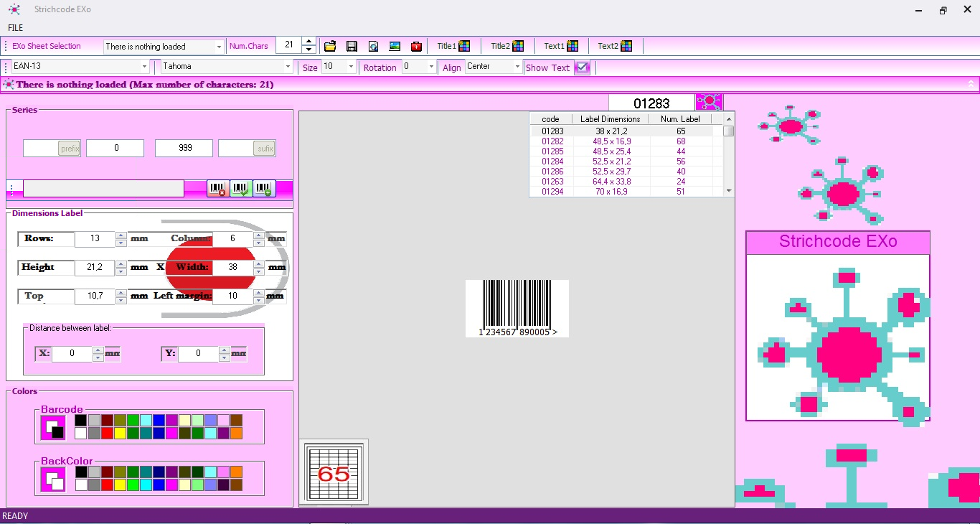The width and height of the screenshot is (980, 524).
Task: Select row 01282 in the label code table
Action: 552,141
